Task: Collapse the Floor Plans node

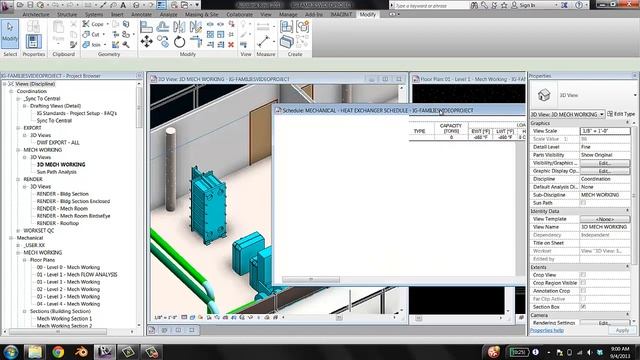Action: [x=25, y=260]
